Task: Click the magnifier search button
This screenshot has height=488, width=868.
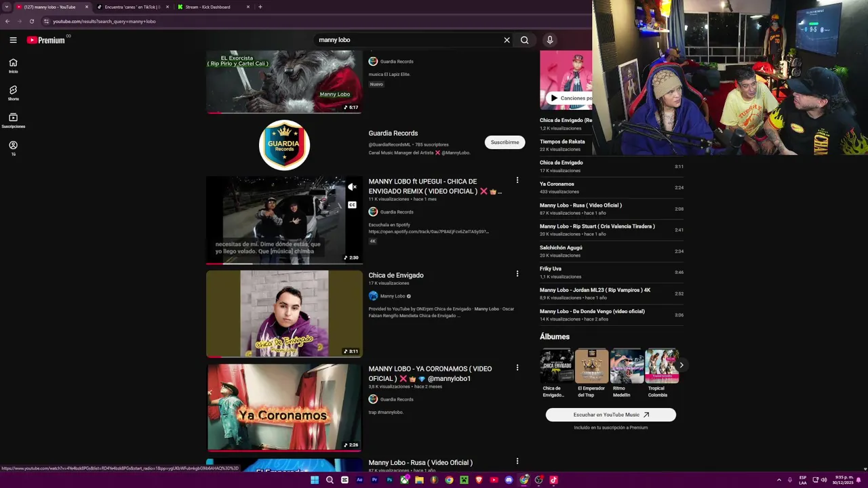Action: point(524,40)
